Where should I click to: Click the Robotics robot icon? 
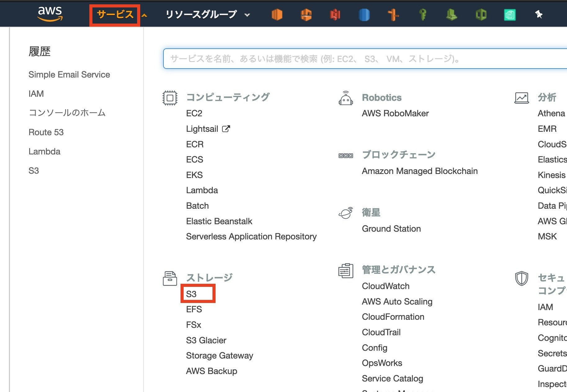point(346,98)
